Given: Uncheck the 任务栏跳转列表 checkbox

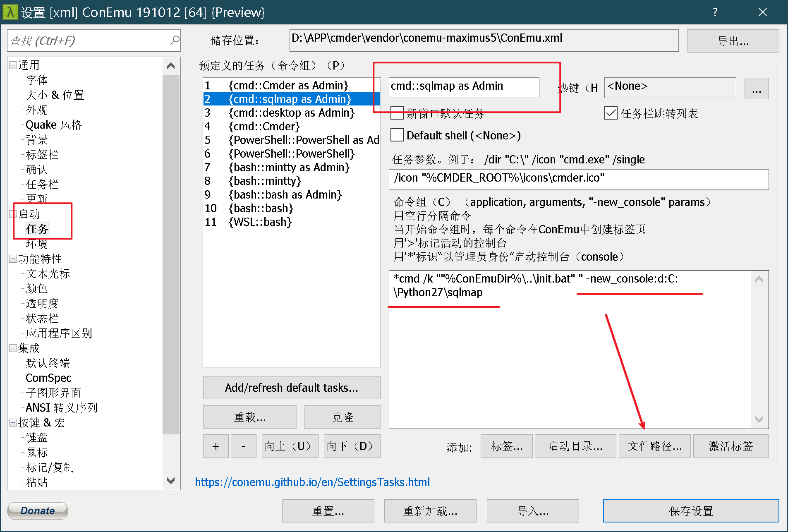Looking at the screenshot, I should (x=611, y=113).
